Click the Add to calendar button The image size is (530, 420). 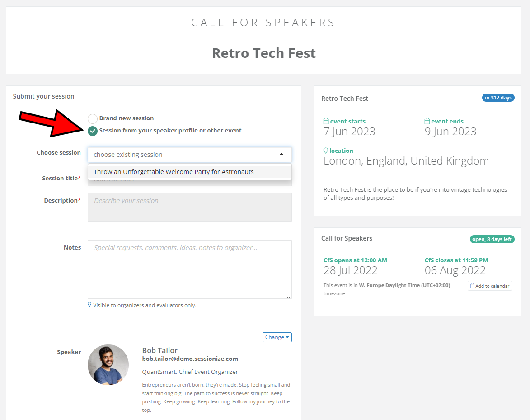[x=490, y=286]
